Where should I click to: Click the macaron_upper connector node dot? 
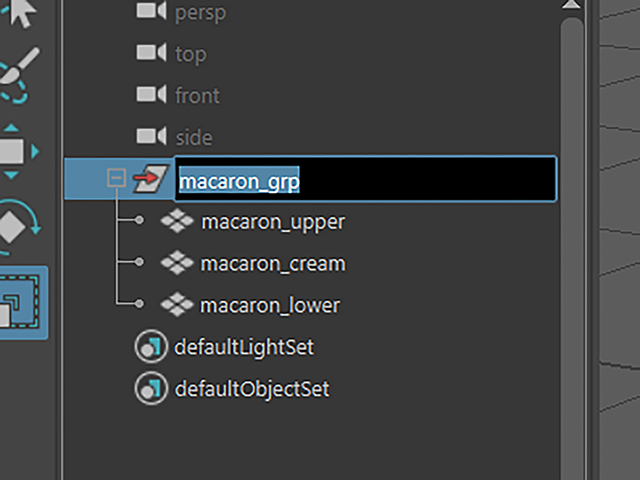(x=139, y=220)
